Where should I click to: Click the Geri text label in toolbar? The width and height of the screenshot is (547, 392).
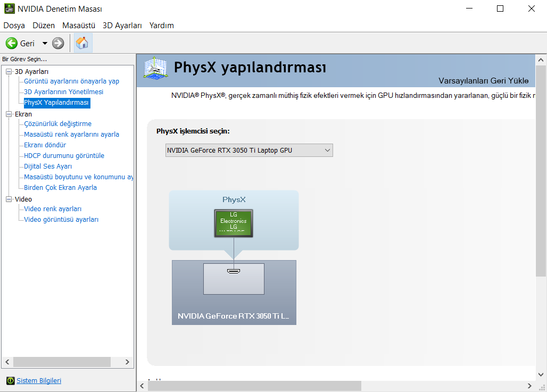(x=27, y=43)
